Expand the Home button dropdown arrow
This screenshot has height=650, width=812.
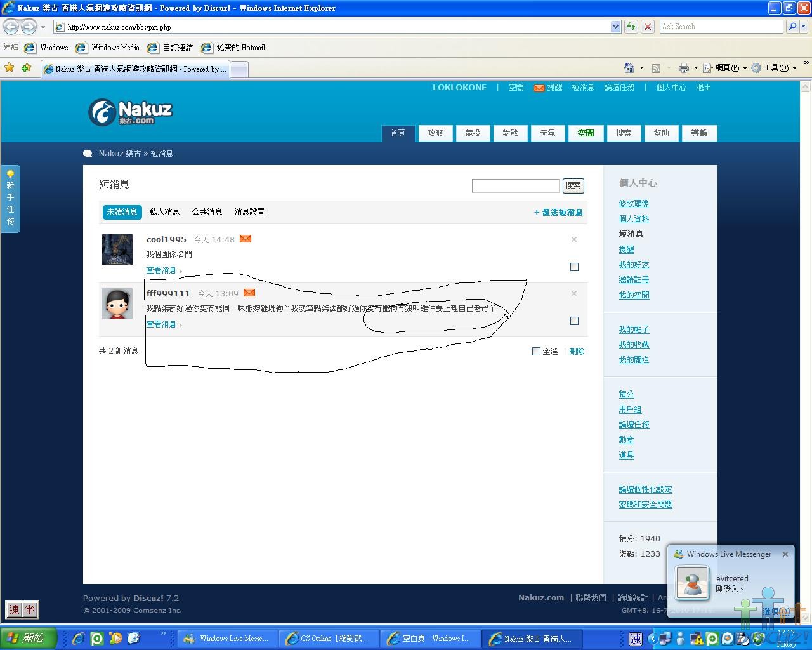point(641,68)
